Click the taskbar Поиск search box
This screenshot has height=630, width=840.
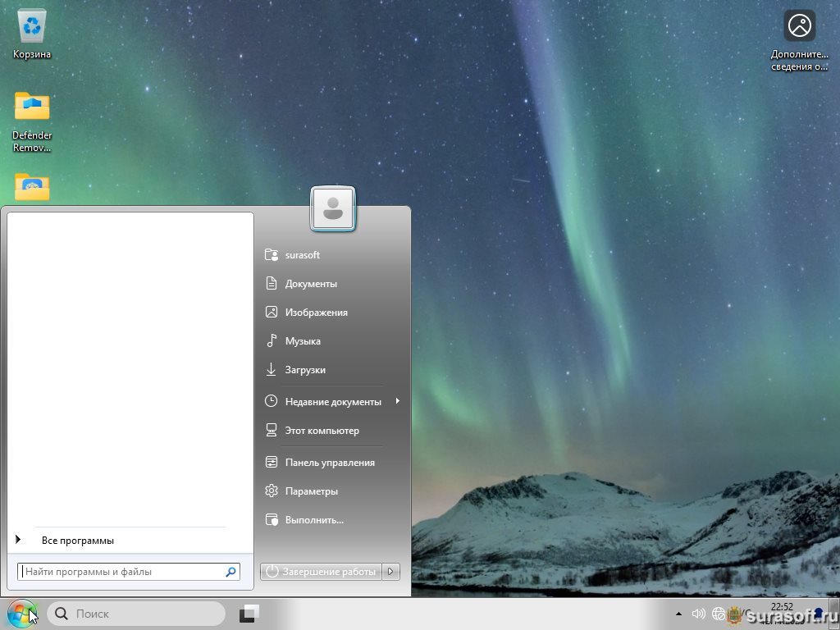pos(136,614)
